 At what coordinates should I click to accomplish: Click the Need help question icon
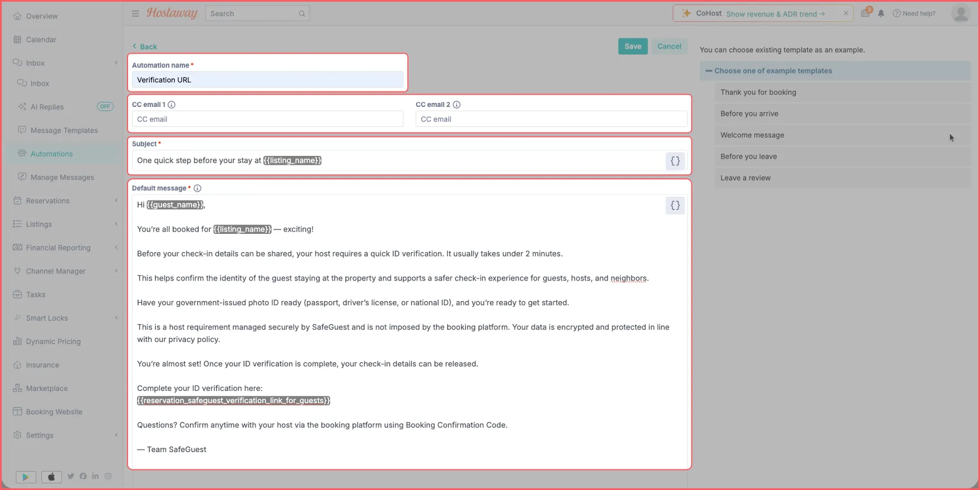tap(896, 13)
